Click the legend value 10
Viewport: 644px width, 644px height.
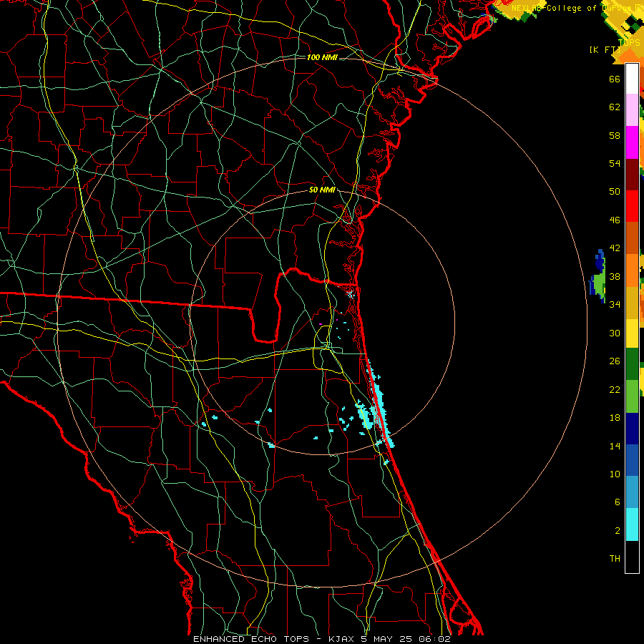(615, 474)
